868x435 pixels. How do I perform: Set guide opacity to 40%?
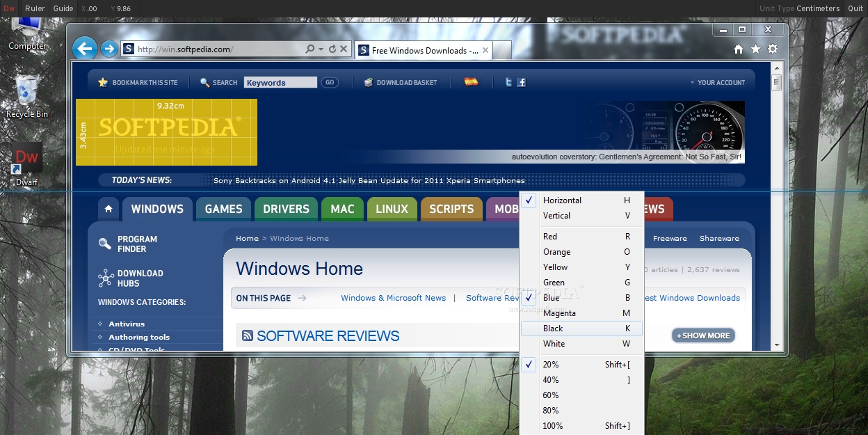(x=581, y=380)
